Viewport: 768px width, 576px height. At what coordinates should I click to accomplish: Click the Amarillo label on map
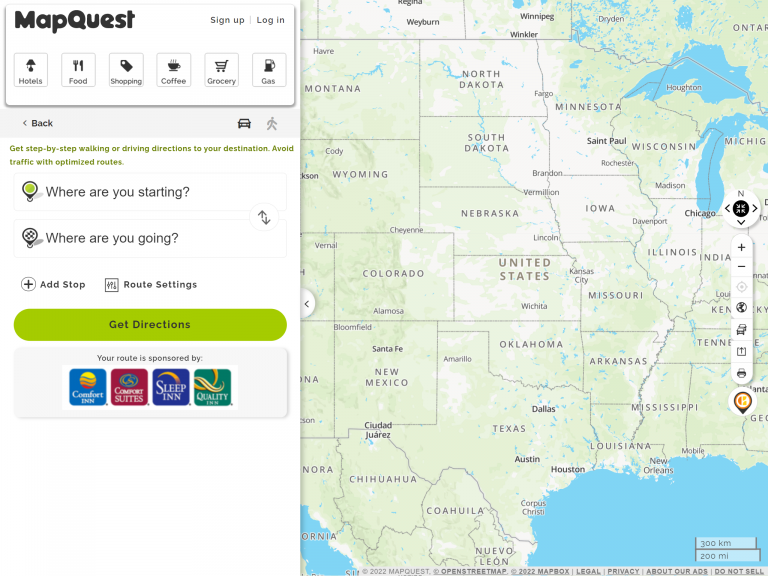[x=457, y=359]
